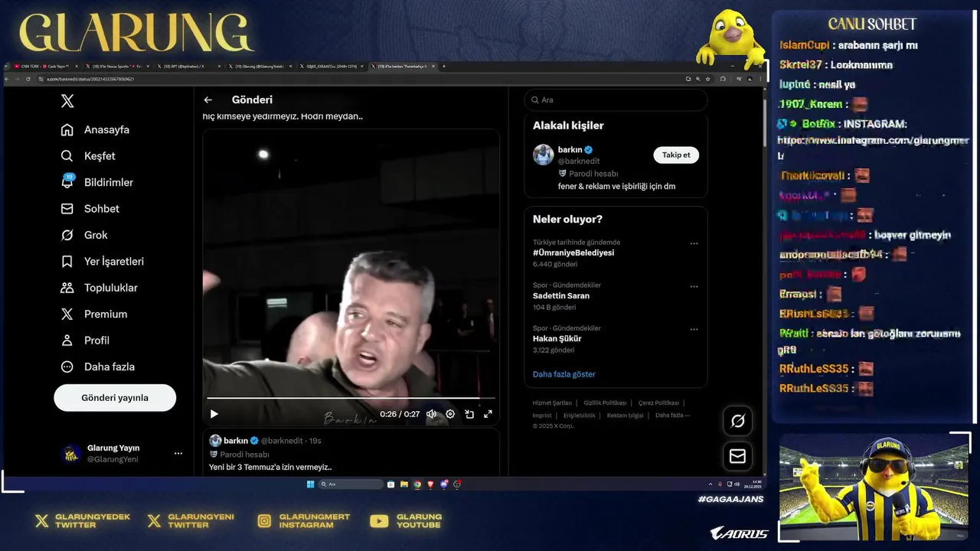980x551 pixels.
Task: Open Windows Start menu
Action: pyautogui.click(x=310, y=484)
